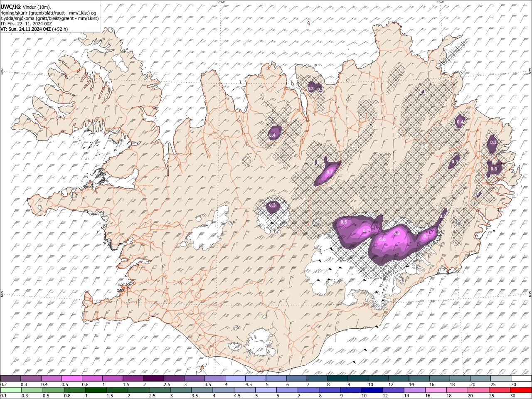Select the orchid 0.4 swatch in upper legend row
The width and height of the screenshot is (532, 399).
click(x=51, y=379)
